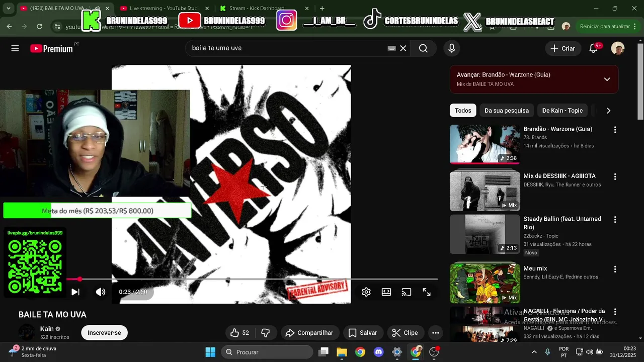Select the Da sua pesquisa chip
Viewport: 644px width, 362px height.
pos(507,111)
